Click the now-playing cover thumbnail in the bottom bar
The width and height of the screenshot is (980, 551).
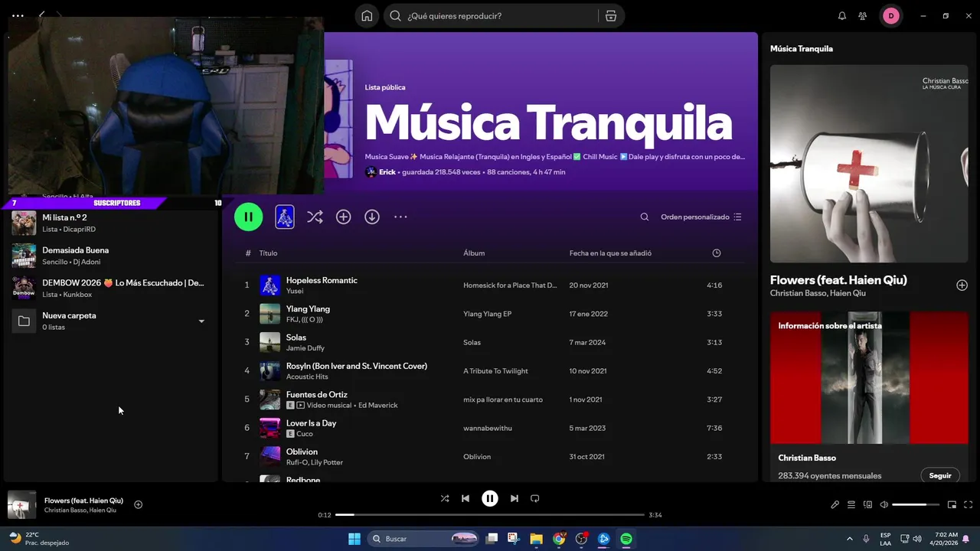point(21,504)
